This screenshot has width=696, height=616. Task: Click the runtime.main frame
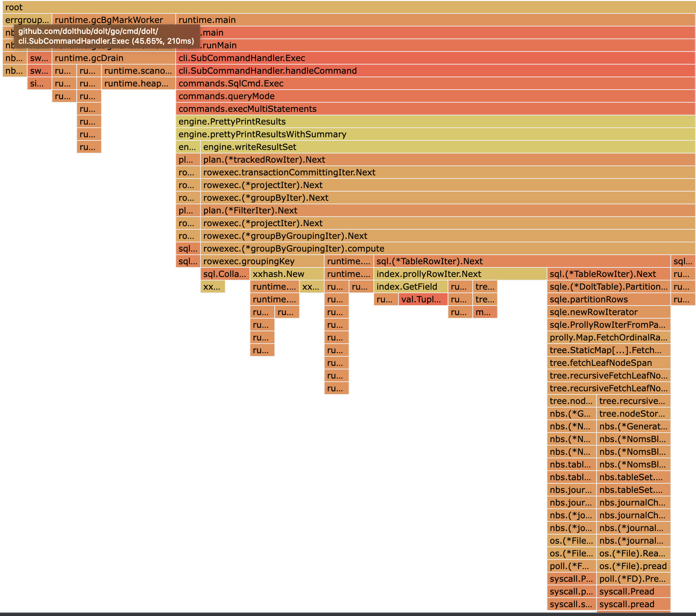(435, 20)
